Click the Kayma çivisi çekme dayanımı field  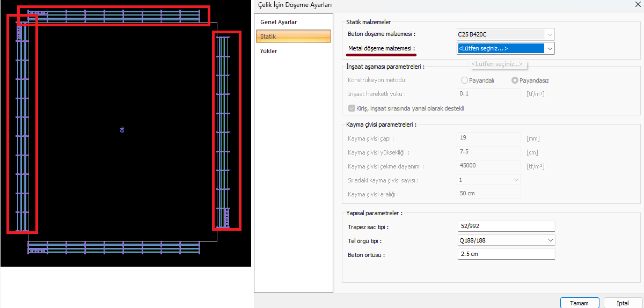[x=488, y=166]
